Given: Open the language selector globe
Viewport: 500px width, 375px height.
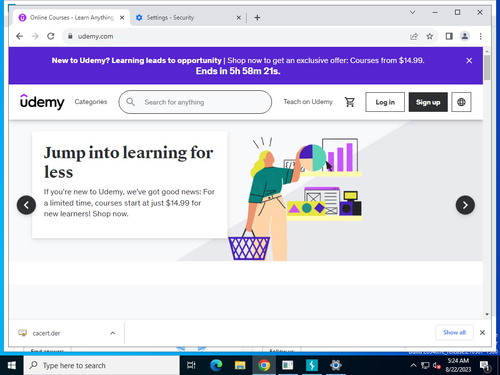Looking at the screenshot, I should (461, 102).
